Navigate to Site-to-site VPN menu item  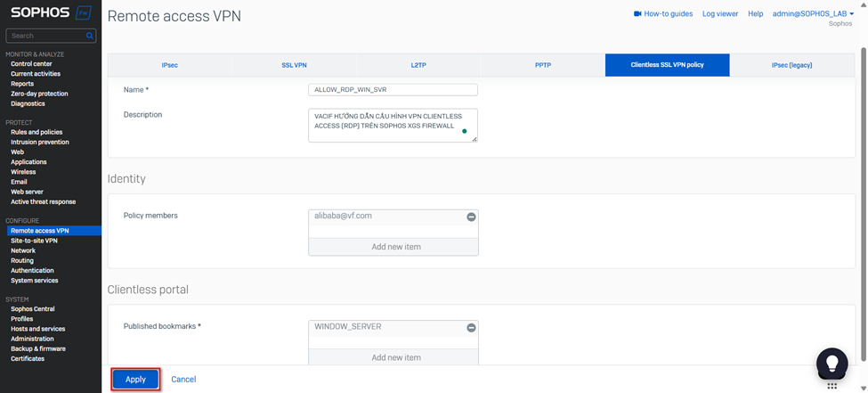tap(34, 241)
